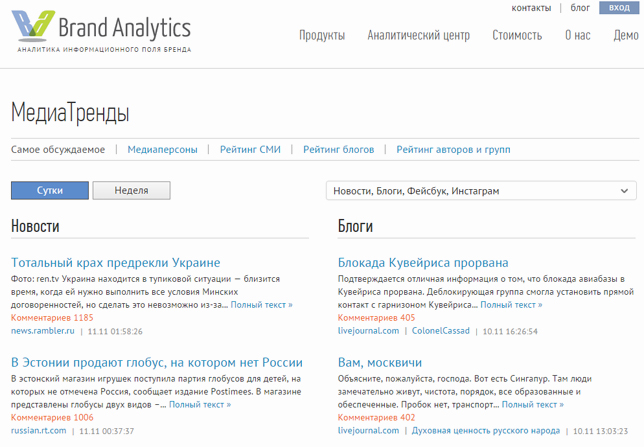
Task: Open Полный текст of Кувейрис blog post
Action: point(511,305)
